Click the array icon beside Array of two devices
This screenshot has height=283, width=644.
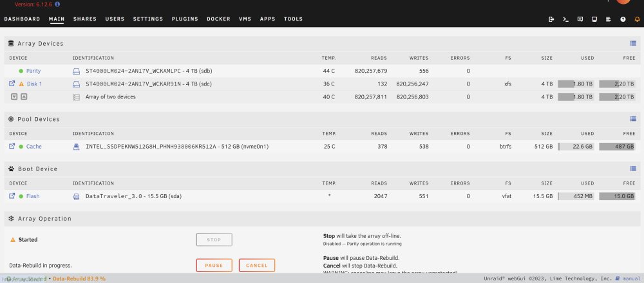coord(76,97)
